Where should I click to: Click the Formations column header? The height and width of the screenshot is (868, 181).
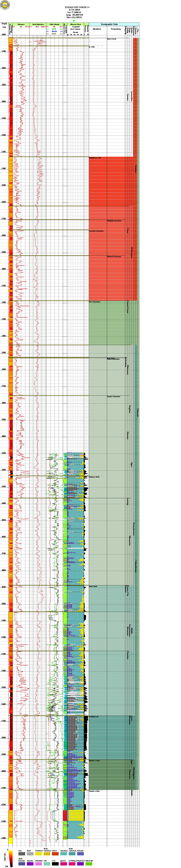click(x=116, y=29)
